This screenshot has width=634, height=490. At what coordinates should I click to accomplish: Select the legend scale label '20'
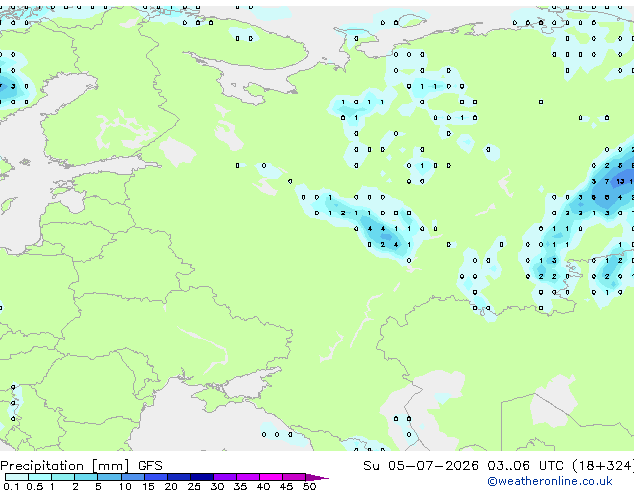click(171, 486)
